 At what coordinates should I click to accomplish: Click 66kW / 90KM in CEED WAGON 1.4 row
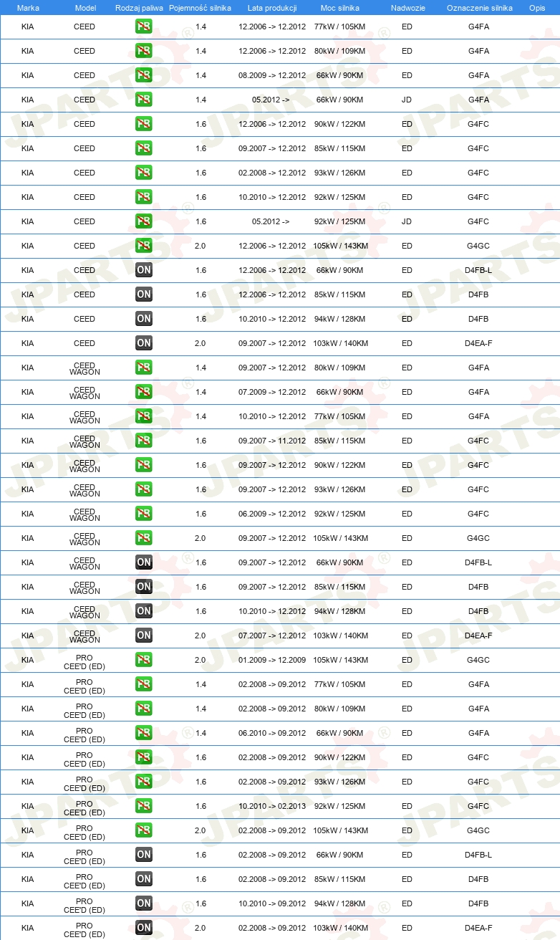click(x=340, y=392)
